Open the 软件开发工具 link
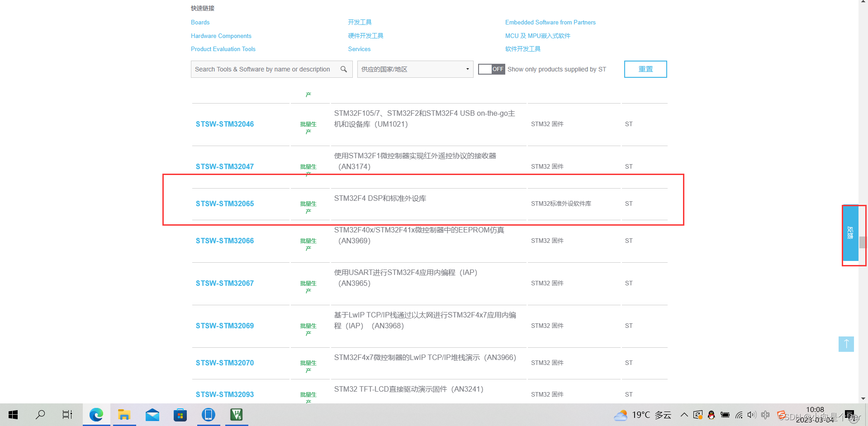This screenshot has width=868, height=426. (x=523, y=49)
